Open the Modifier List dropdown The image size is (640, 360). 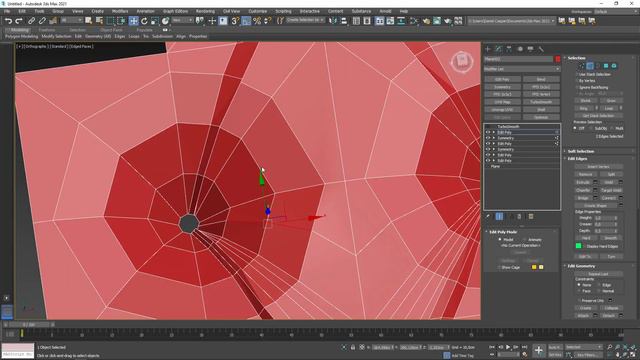[522, 69]
